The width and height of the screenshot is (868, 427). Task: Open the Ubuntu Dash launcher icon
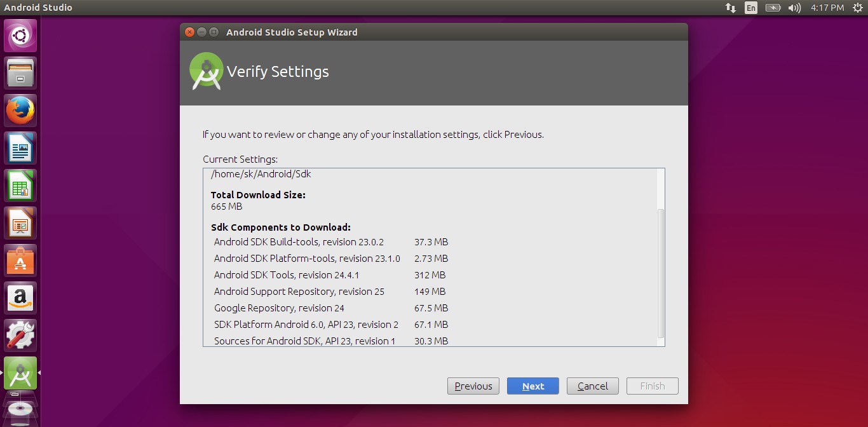click(x=21, y=36)
